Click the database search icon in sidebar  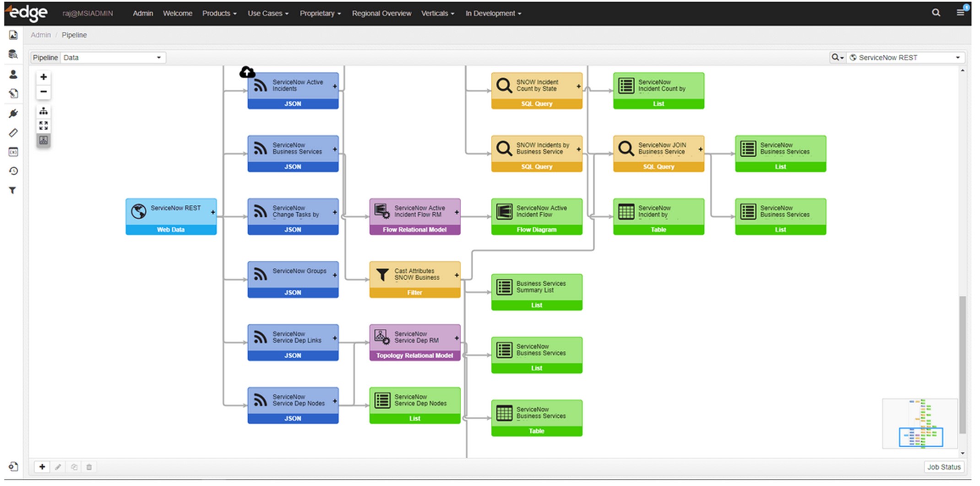13,54
